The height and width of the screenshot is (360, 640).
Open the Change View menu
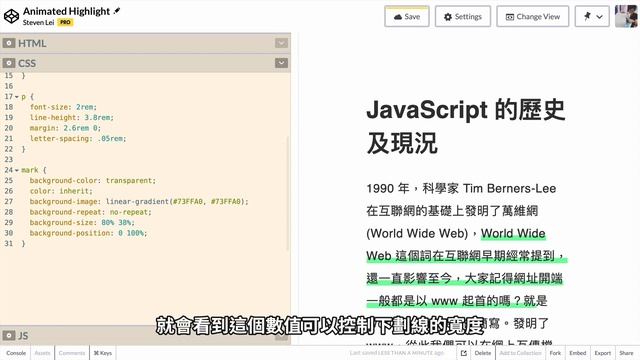click(x=533, y=17)
